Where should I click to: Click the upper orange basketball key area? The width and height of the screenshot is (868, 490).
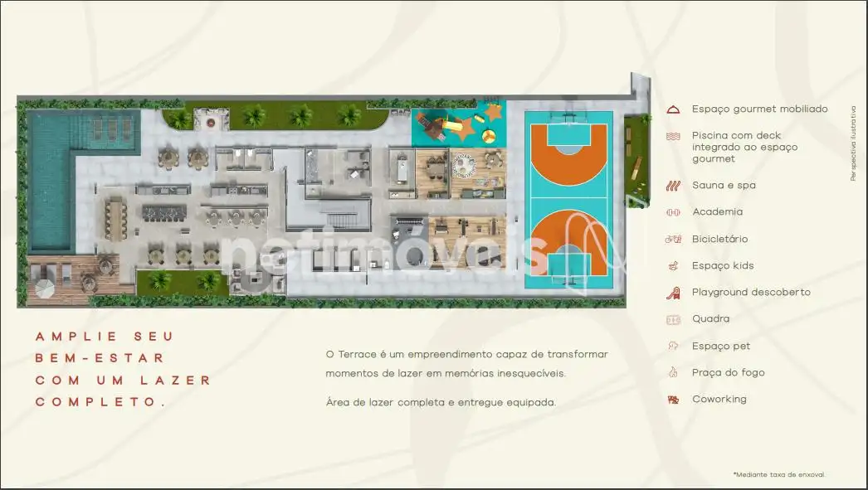[568, 153]
